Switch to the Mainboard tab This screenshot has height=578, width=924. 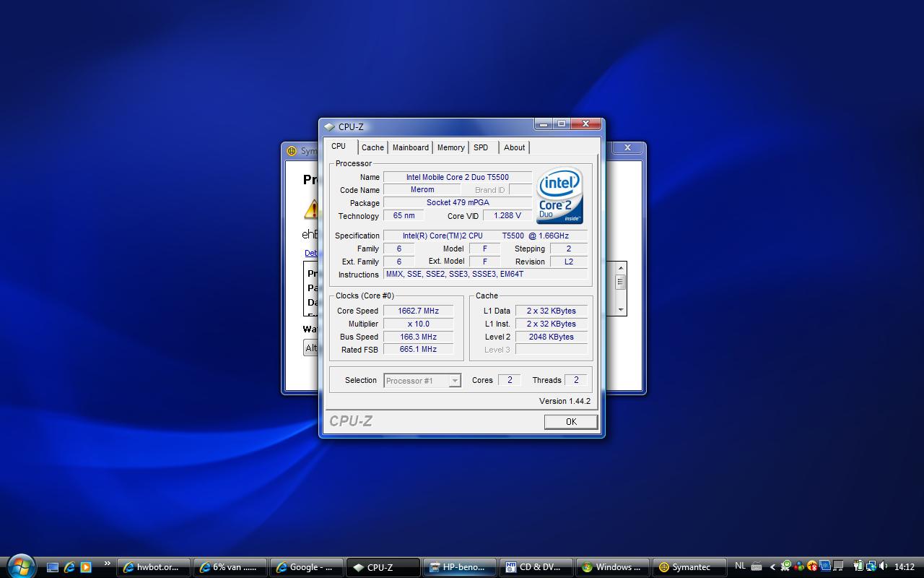click(410, 147)
